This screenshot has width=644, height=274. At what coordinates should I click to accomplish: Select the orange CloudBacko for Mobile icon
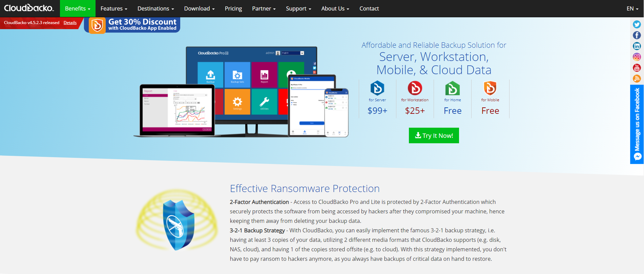point(490,88)
